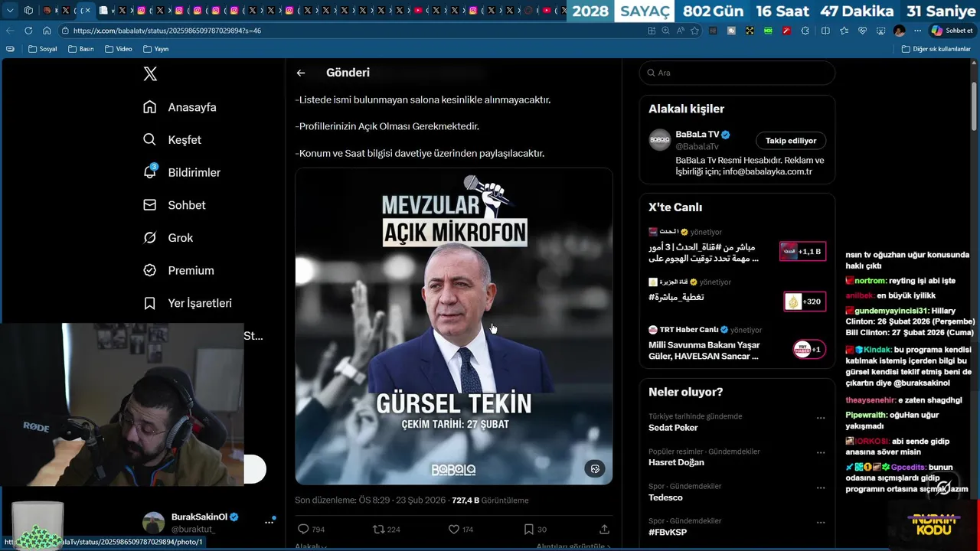Open browser essentials heart icon
The width and height of the screenshot is (980, 551).
pos(862,31)
